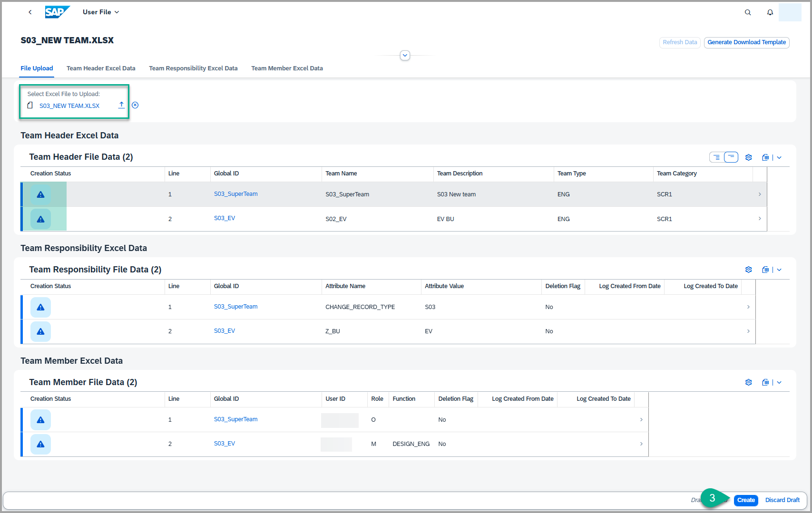
Task: Open Team Member table settings gear
Action: tap(748, 383)
